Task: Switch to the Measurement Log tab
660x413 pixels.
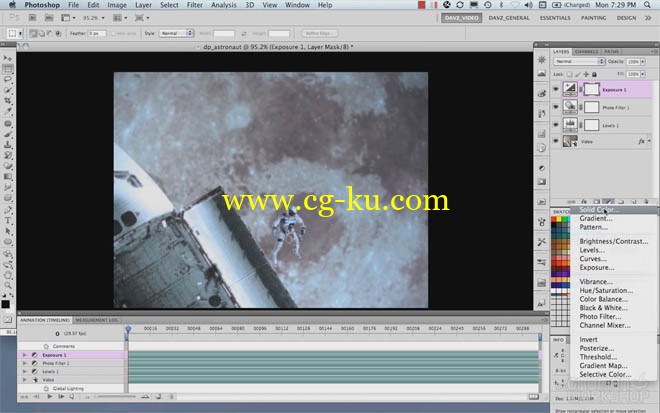Action: pos(97,320)
